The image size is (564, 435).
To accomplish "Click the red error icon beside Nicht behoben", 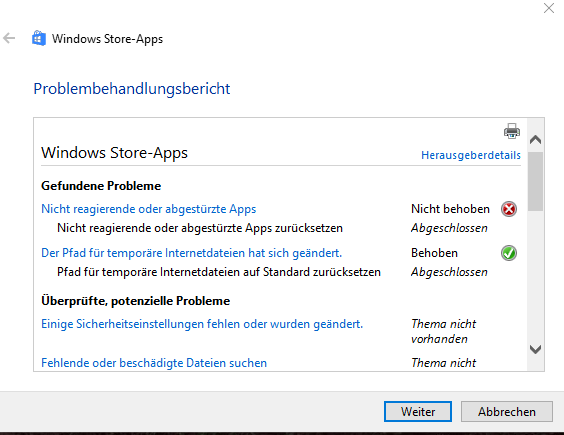I will click(x=509, y=209).
